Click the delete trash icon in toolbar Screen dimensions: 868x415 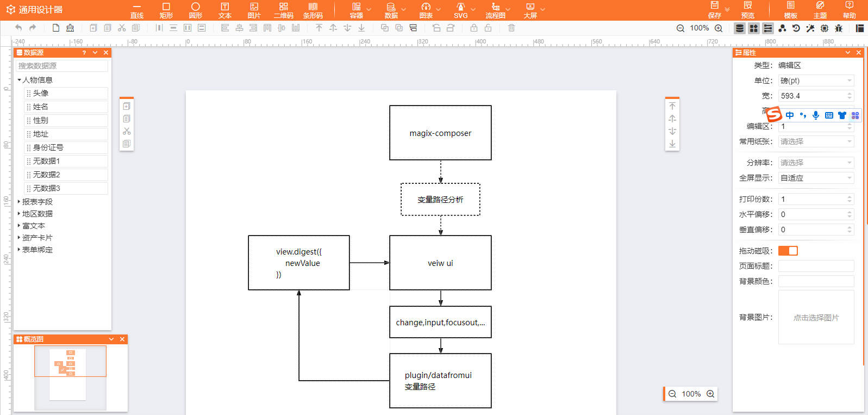click(x=511, y=28)
